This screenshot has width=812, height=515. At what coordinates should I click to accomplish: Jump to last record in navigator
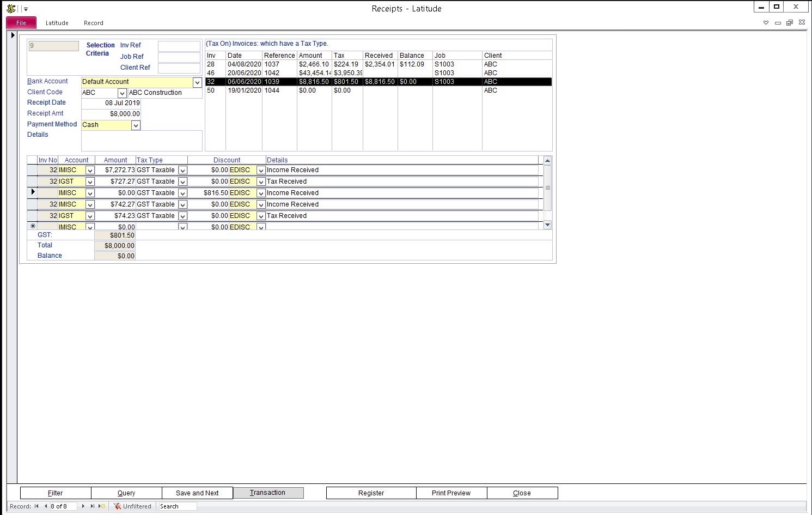coord(93,506)
